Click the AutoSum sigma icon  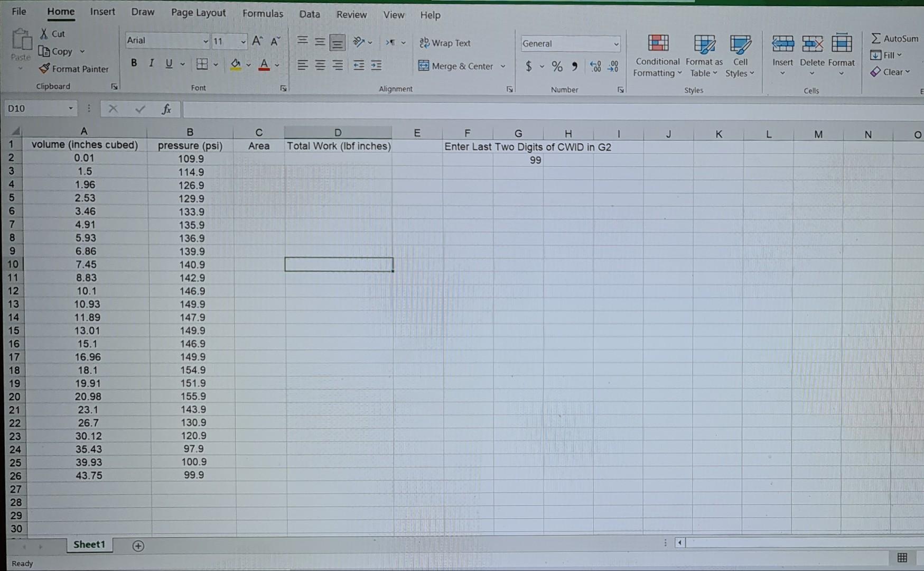[x=876, y=38]
